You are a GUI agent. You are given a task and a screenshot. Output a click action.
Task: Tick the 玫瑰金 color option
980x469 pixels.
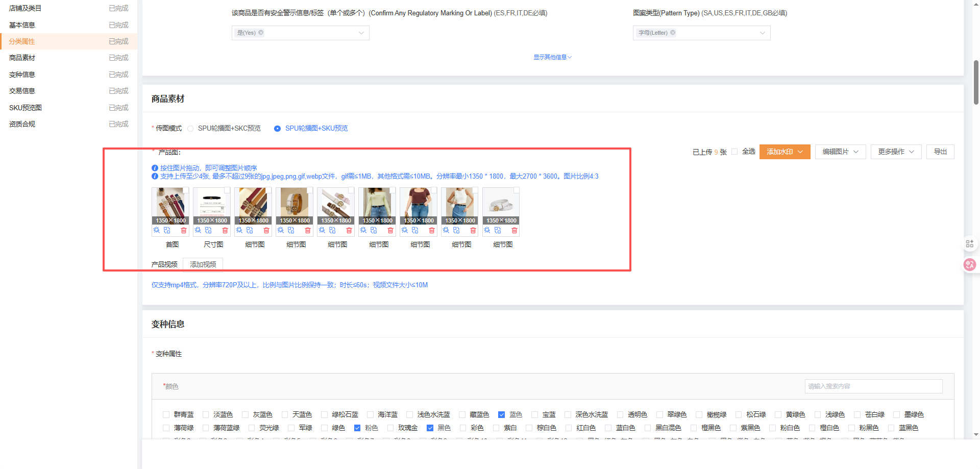point(390,428)
